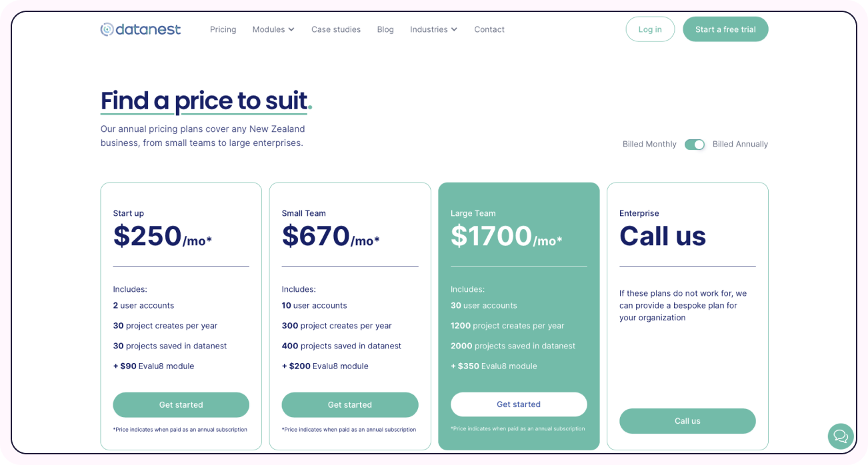
Task: Get started with Small Team plan
Action: tap(350, 404)
